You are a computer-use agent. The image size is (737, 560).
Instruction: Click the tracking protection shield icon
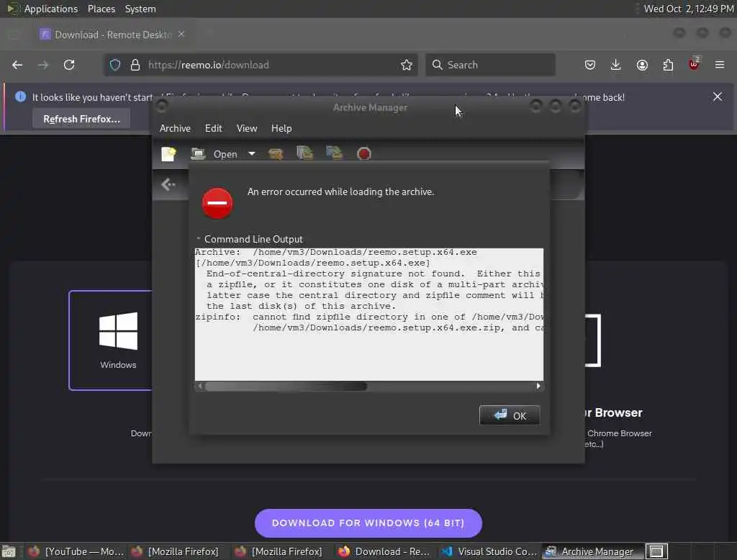[115, 65]
